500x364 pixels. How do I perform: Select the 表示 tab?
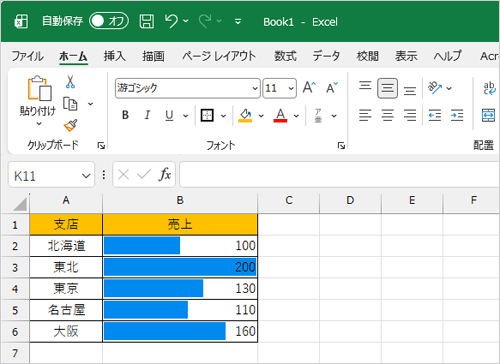tap(406, 56)
